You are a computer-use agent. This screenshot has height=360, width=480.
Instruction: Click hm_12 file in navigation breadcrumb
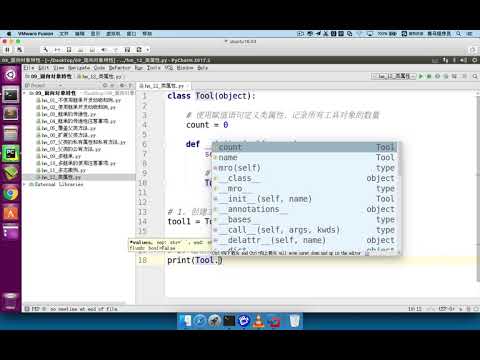(x=99, y=76)
